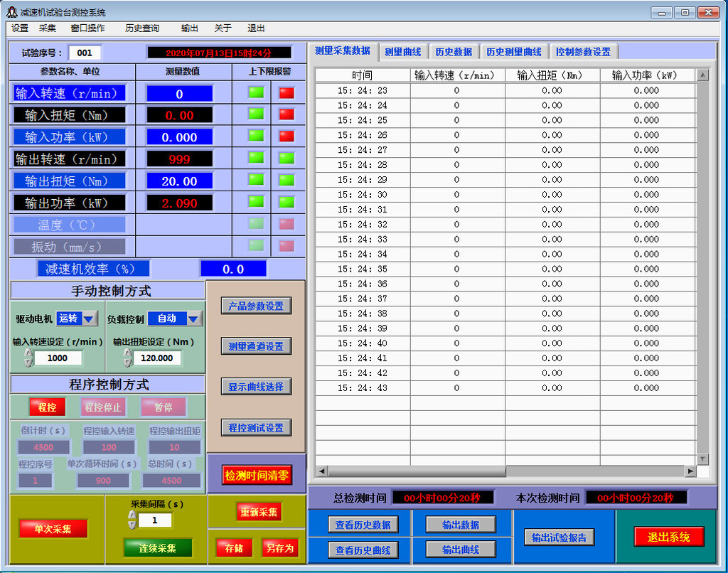Click green alarm indicator for 输入扭矩
Screen dimensions: 728x573
click(x=256, y=114)
